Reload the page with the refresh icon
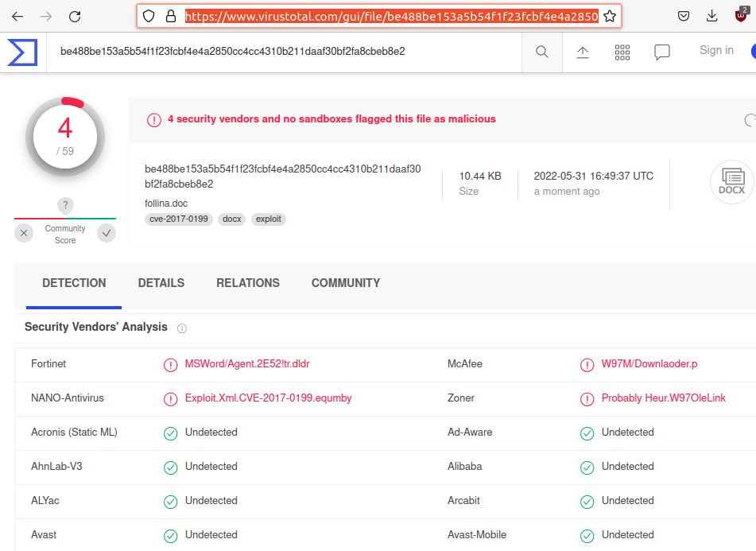Viewport: 756px width, 551px height. pos(75,17)
